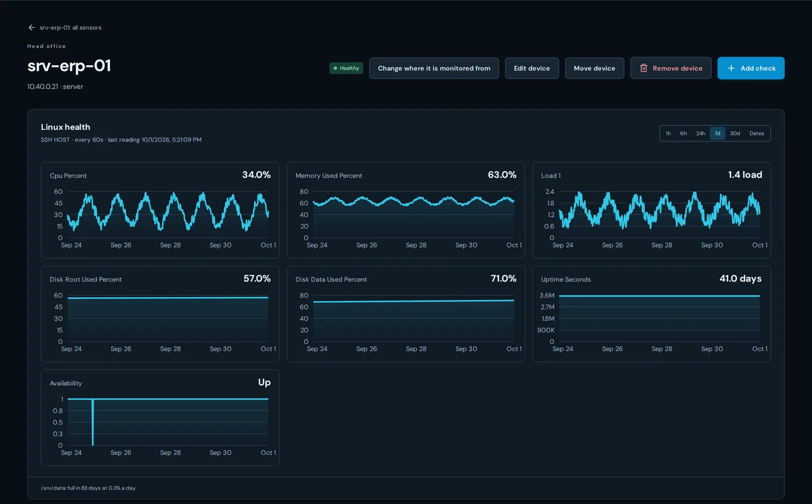Image resolution: width=812 pixels, height=504 pixels.
Task: Click the 34.0% Cpu value
Action: pyautogui.click(x=256, y=175)
